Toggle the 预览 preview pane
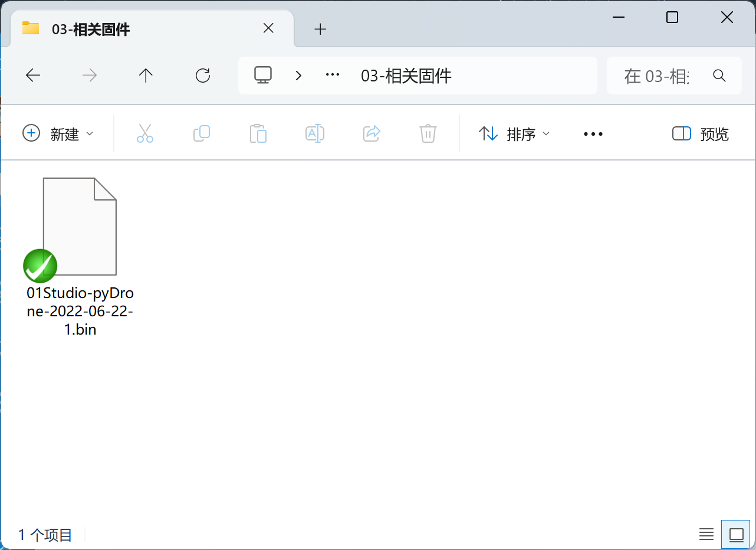This screenshot has height=550, width=756. [701, 134]
